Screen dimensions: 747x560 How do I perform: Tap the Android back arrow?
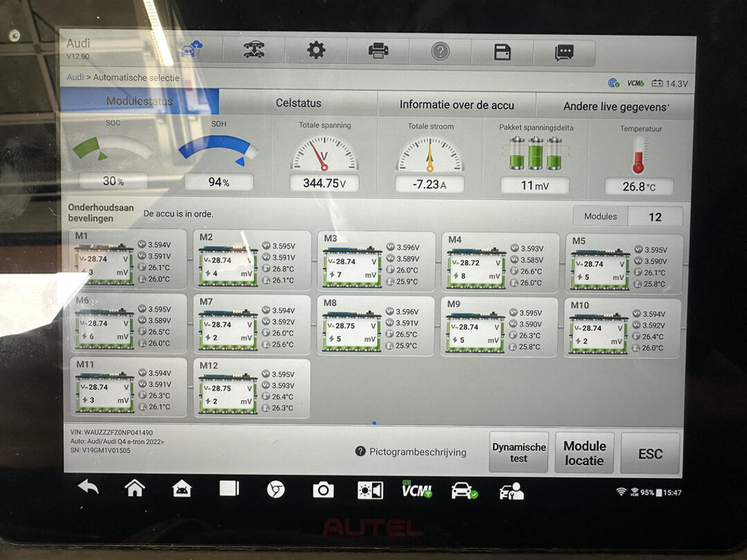pos(88,487)
